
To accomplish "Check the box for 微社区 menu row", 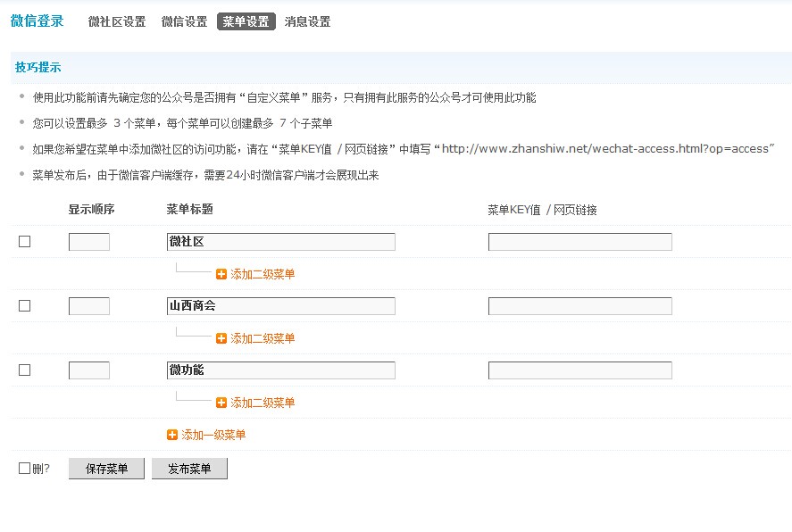I will [x=25, y=241].
